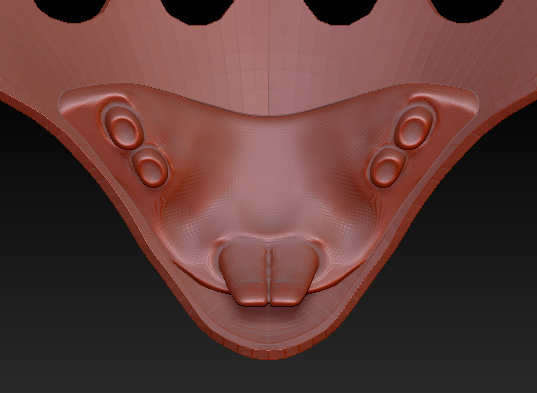Click the upper-left oval bump on the sculpt
Image resolution: width=537 pixels, height=393 pixels.
pyautogui.click(x=124, y=127)
